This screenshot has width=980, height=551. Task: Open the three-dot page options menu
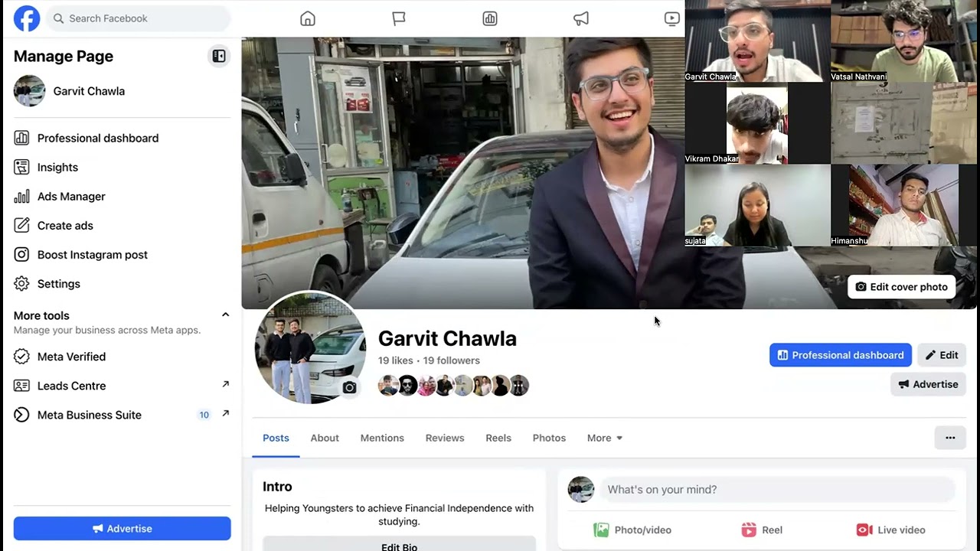(950, 438)
